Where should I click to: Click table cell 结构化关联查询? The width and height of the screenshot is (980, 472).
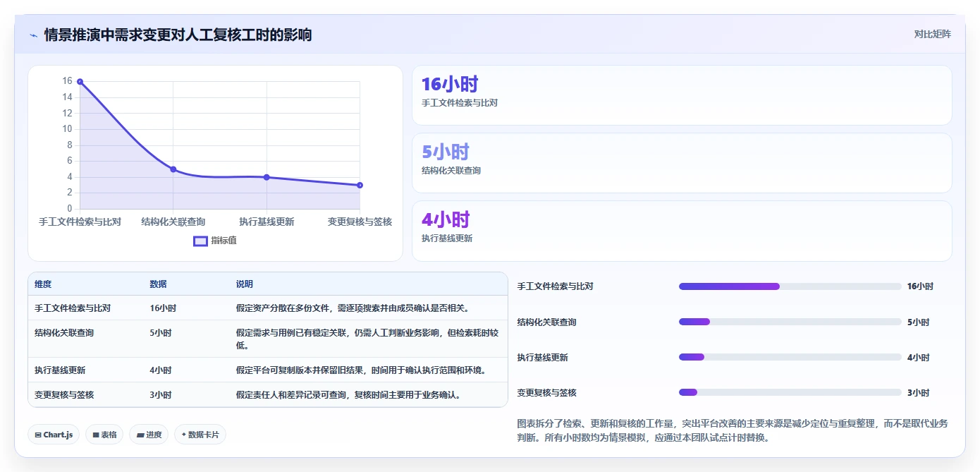click(x=64, y=332)
